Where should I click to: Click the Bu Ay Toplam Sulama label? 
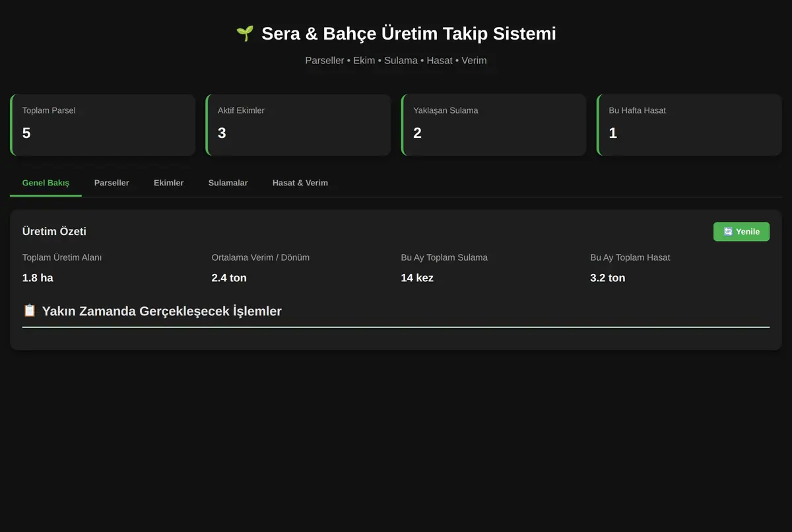pos(444,257)
